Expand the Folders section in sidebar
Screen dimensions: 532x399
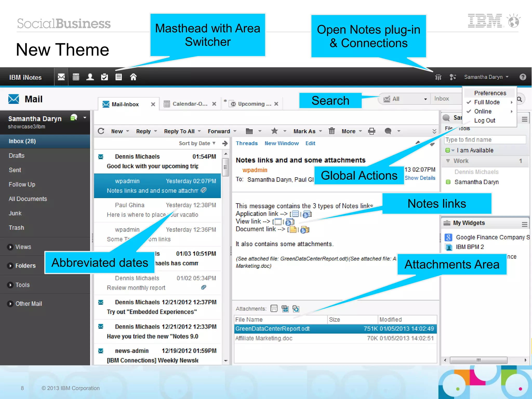point(10,266)
